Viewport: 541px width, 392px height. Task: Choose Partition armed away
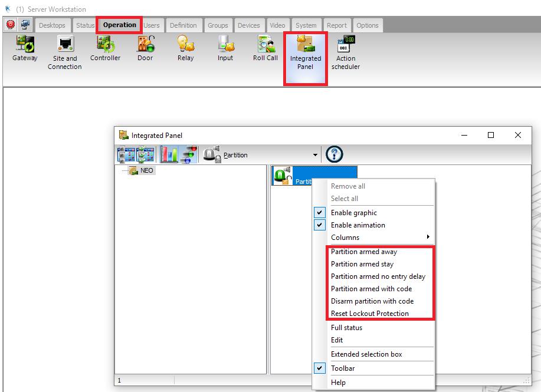[363, 252]
